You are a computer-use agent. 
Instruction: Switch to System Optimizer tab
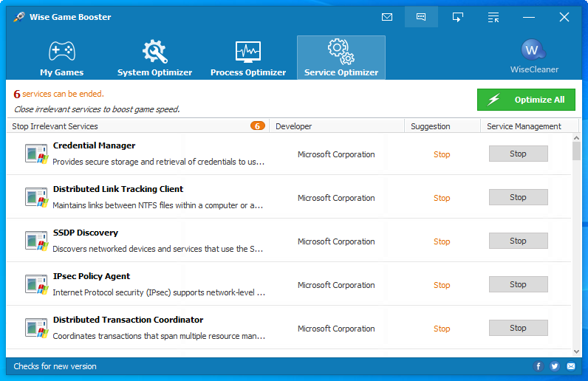[154, 58]
